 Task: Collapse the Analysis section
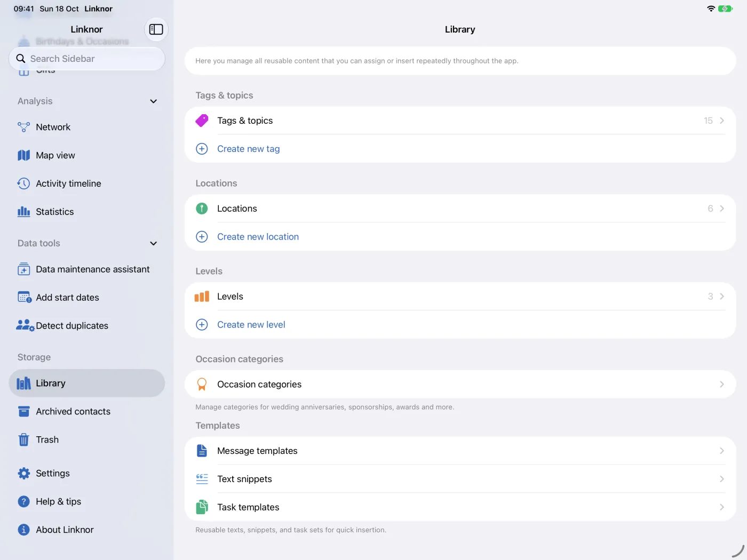click(154, 101)
